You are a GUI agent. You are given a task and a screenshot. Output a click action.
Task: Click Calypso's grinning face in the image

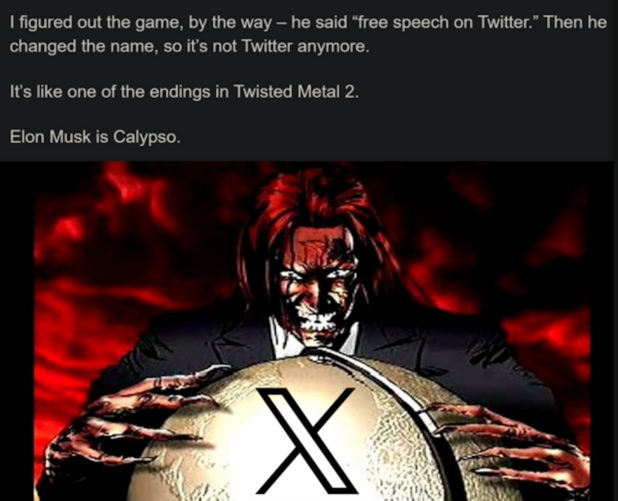point(318,289)
